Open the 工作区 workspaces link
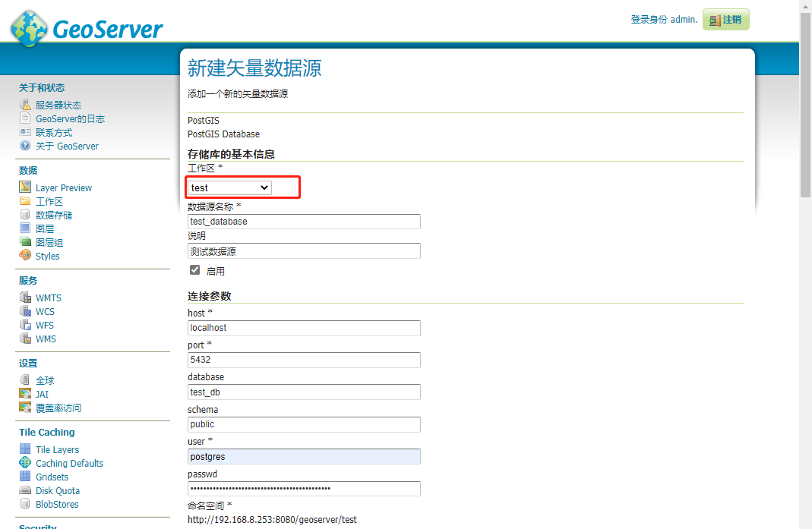Viewport: 812px width, 529px height. (x=49, y=201)
